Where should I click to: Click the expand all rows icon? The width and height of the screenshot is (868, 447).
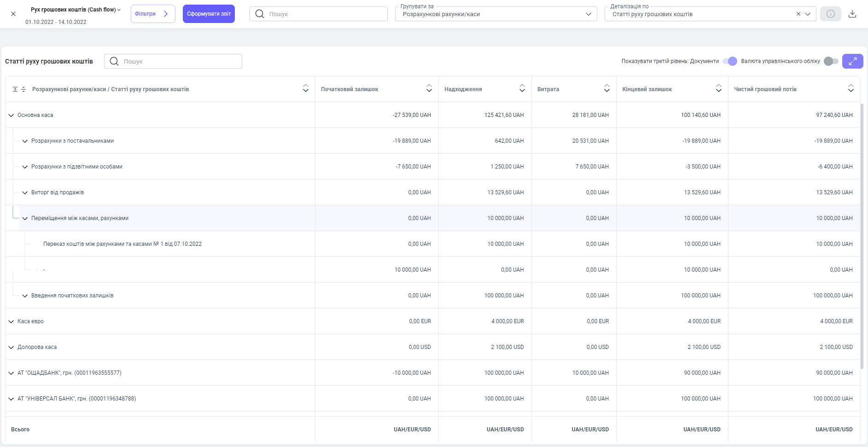click(15, 89)
